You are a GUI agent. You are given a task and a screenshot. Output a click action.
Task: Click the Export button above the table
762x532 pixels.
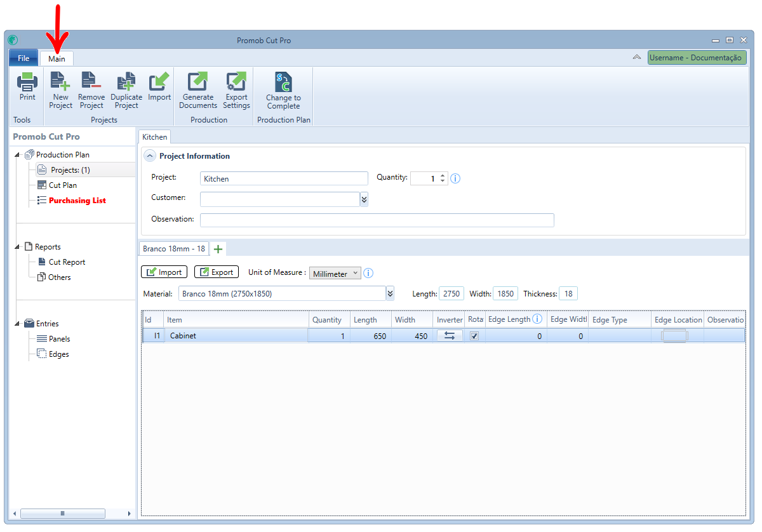tap(217, 272)
